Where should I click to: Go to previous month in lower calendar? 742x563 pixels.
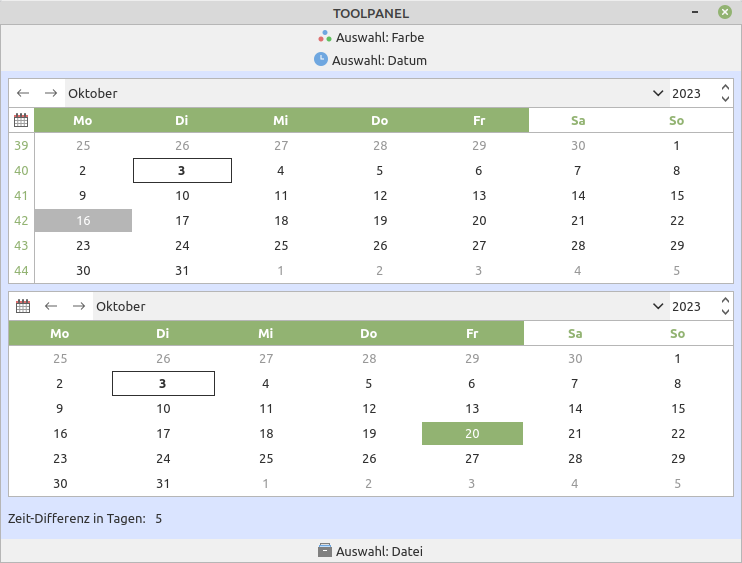51,306
